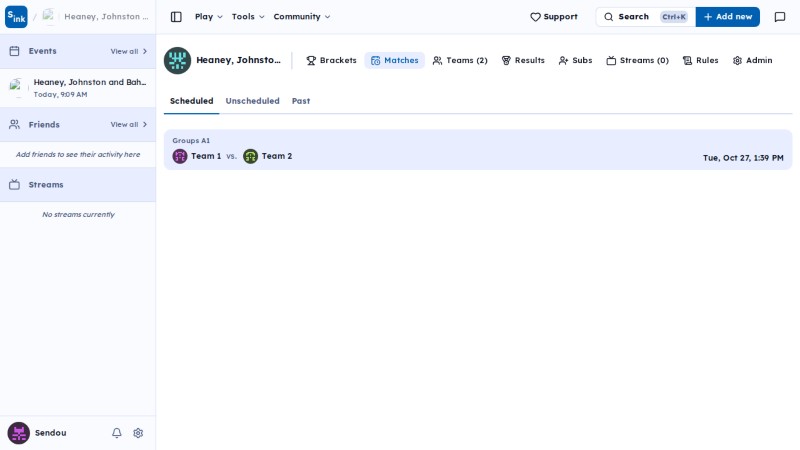The image size is (800, 450).
Task: Go to the Results tab
Action: 523,60
